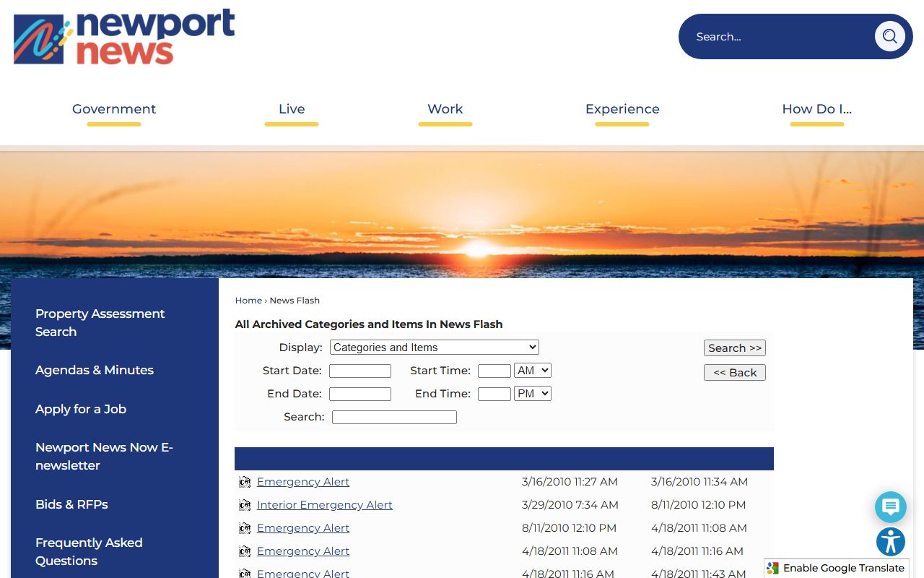Open the How Do I... menu
This screenshot has height=578, width=924.
click(x=817, y=109)
